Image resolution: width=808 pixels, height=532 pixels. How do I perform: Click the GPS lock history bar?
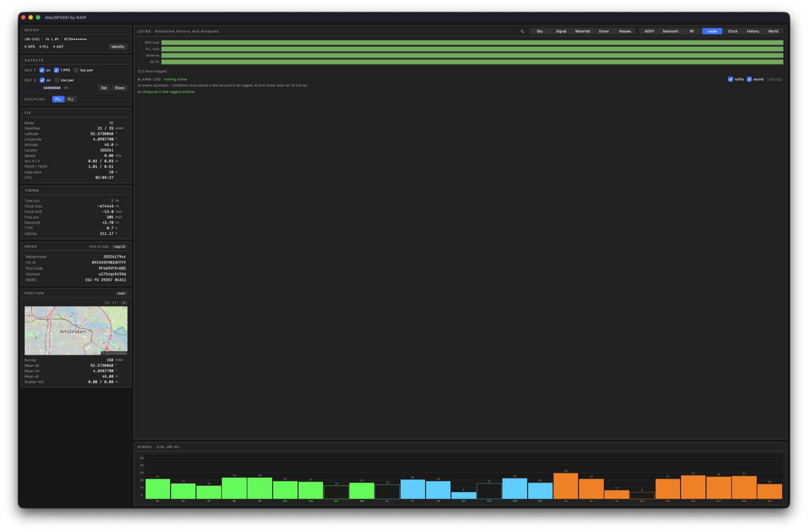tap(472, 43)
